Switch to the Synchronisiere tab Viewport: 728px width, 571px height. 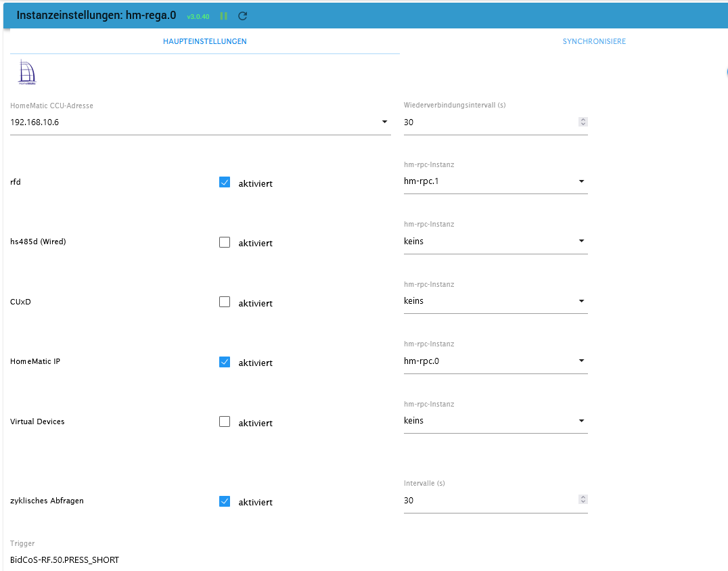(x=594, y=41)
